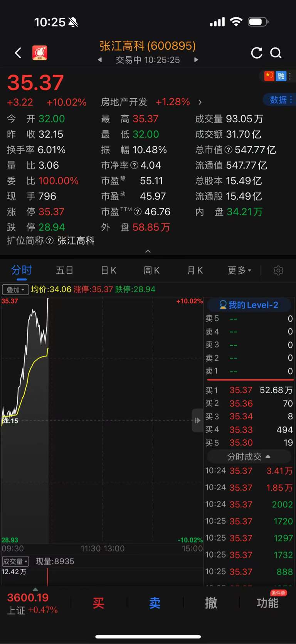Tap the muted bell status icon
The width and height of the screenshot is (296, 644).
tap(73, 22)
